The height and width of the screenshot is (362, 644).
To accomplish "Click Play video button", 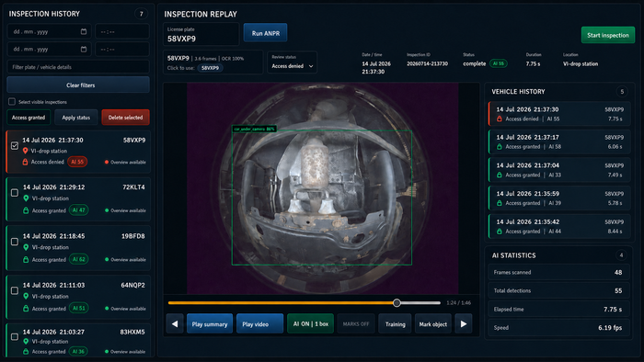I will (x=259, y=324).
